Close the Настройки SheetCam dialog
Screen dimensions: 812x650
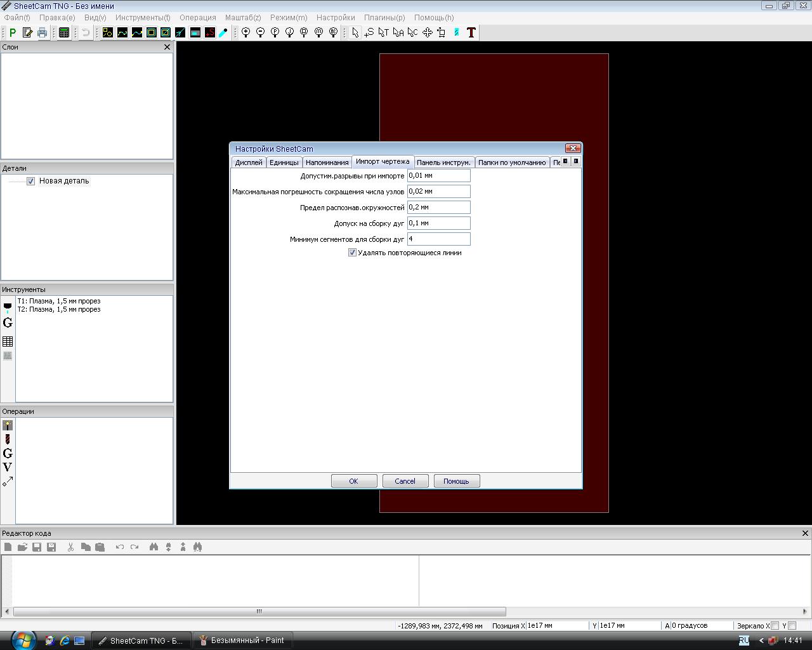point(573,149)
